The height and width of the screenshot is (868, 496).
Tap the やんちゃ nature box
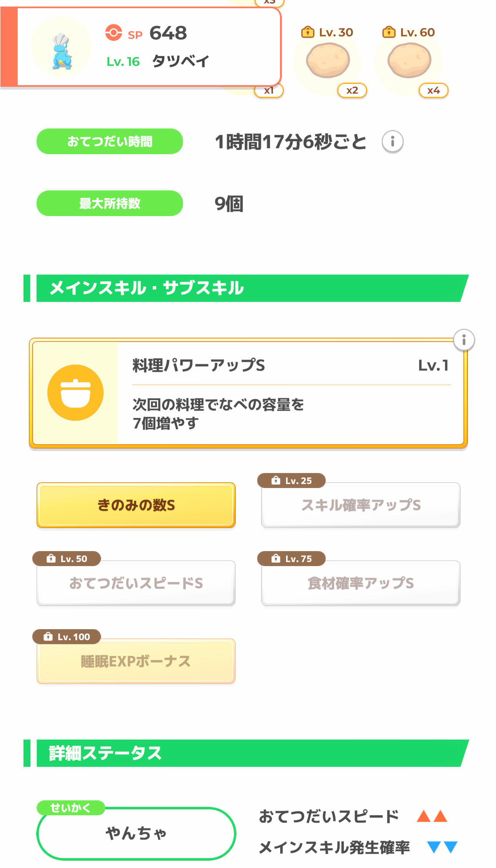(136, 833)
